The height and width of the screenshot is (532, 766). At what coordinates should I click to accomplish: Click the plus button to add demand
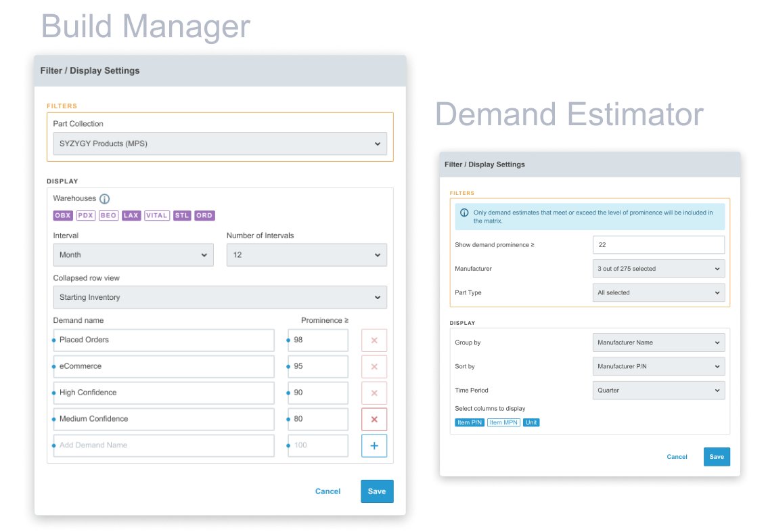click(x=374, y=446)
